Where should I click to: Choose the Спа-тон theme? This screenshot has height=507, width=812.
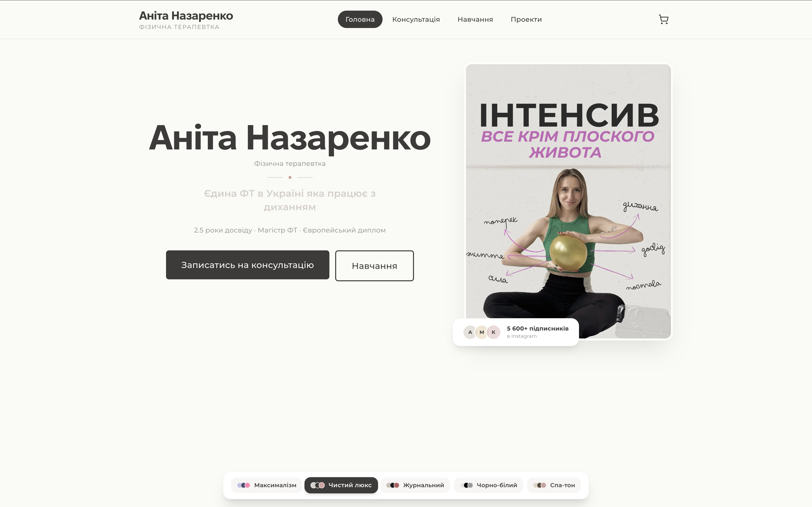point(554,485)
